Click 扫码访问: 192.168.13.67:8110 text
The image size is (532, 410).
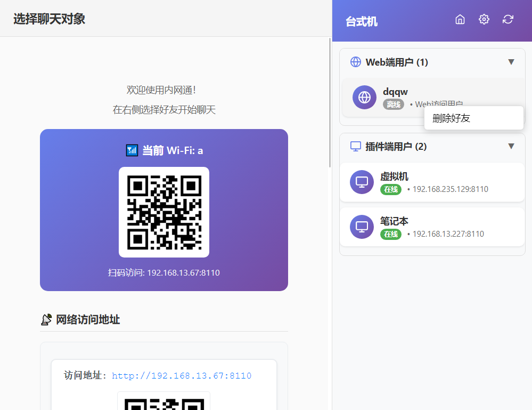click(164, 273)
